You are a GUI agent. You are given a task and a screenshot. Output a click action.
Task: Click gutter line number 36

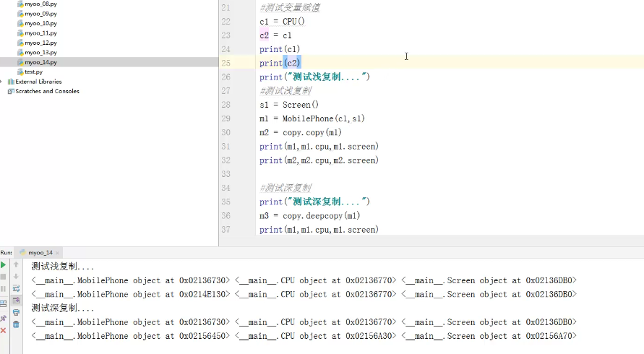[x=226, y=215]
